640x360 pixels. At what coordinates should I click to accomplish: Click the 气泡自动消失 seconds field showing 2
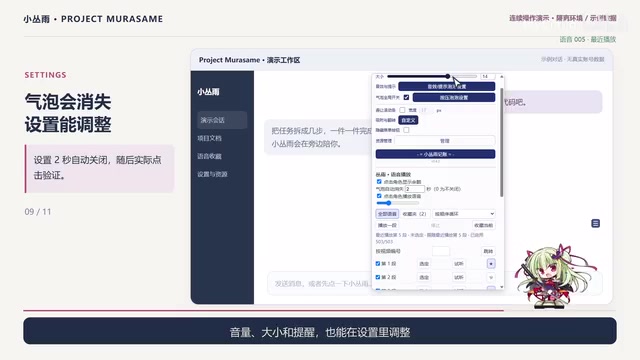(414, 189)
